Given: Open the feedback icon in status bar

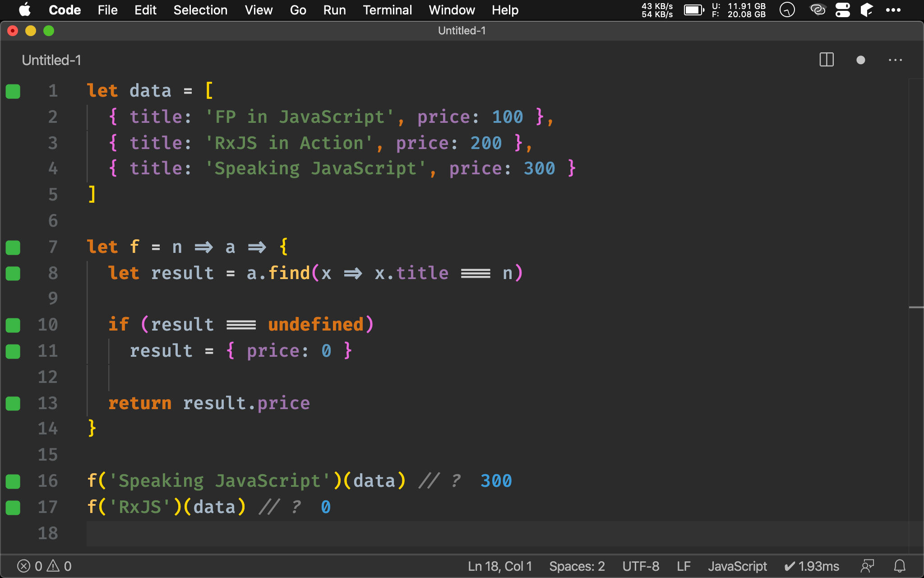Looking at the screenshot, I should (x=867, y=566).
